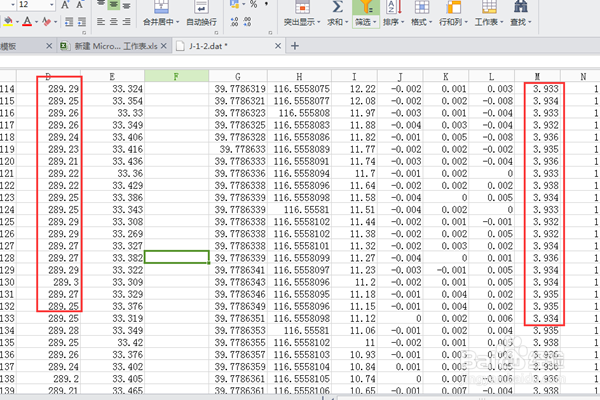Open the font size 12 dropdown
This screenshot has width=600, height=400.
52,5
